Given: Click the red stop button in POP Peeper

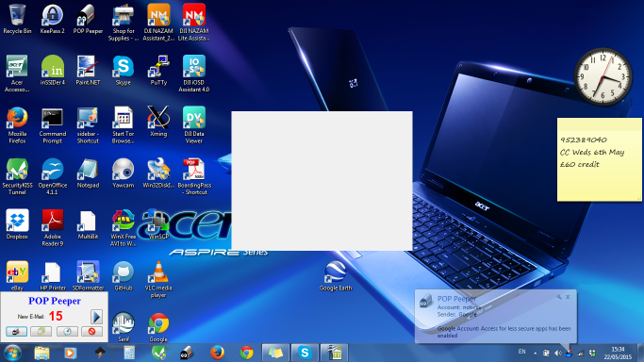Looking at the screenshot, I should (x=91, y=331).
